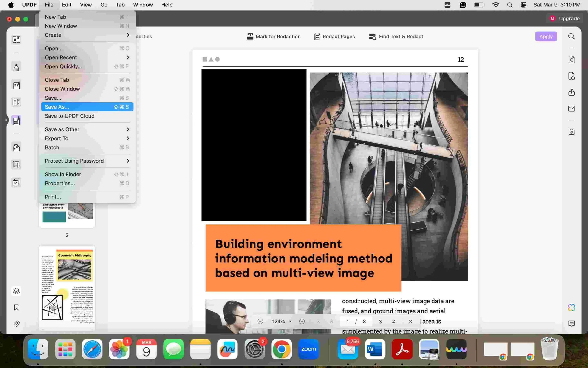Open the Protect PDF lock icon

point(571,76)
